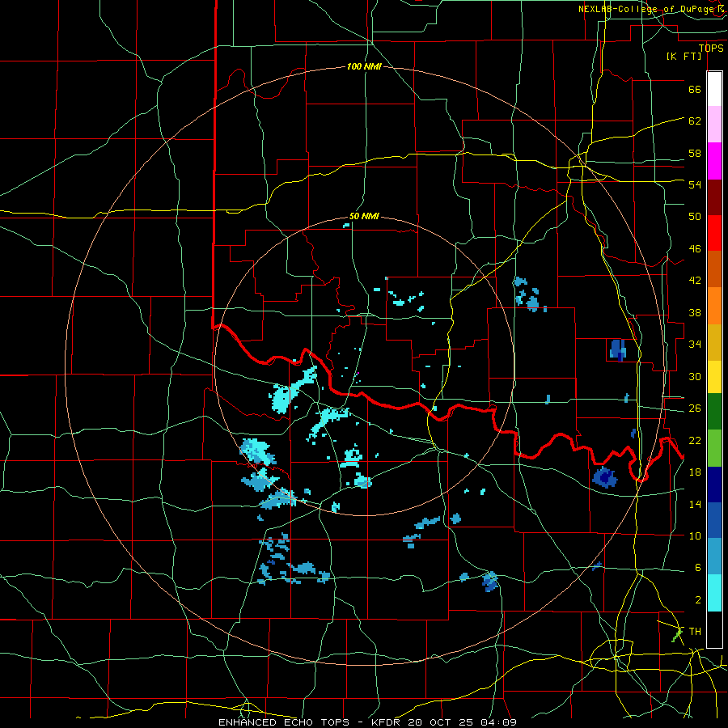Screen dimensions: 728x728
Task: Click the "100 NMI" range ring label
Action: coord(364,67)
